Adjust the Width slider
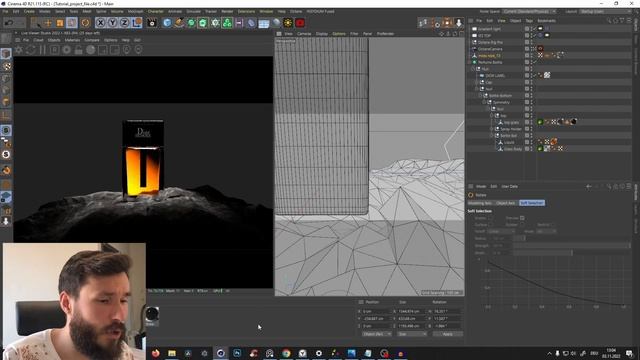The image size is (640, 360). [x=572, y=253]
